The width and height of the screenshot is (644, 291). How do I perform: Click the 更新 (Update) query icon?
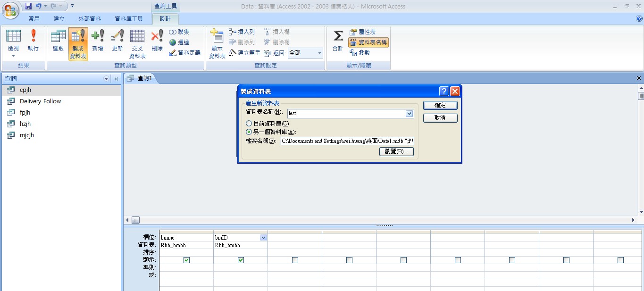point(117,40)
